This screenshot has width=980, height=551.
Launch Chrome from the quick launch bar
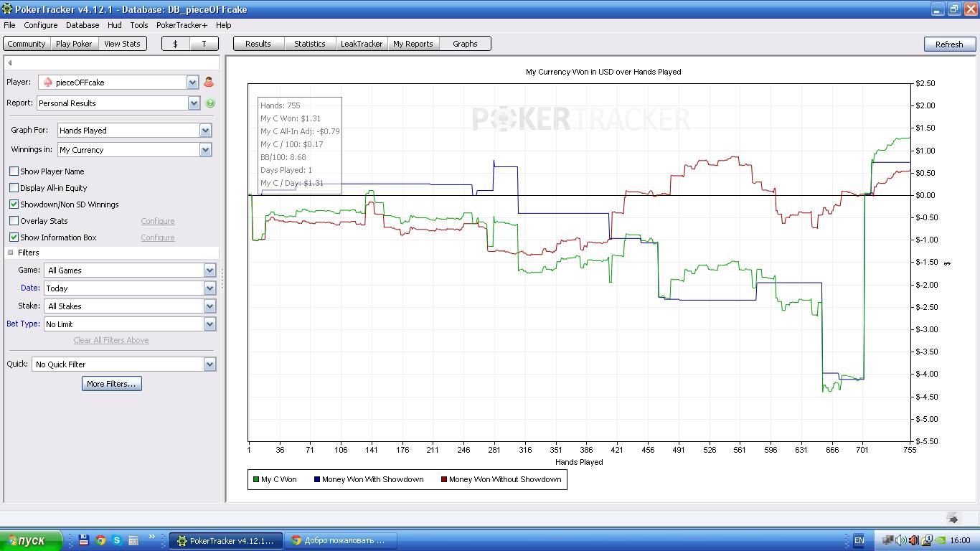click(x=100, y=540)
